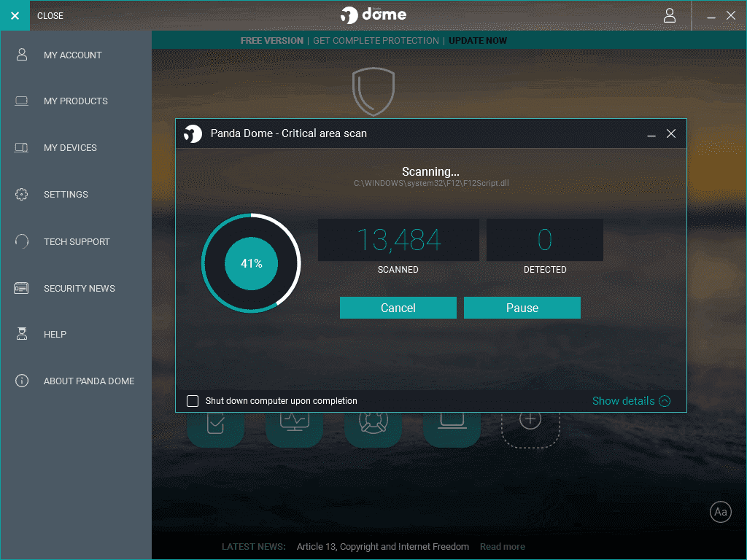Click the dashed add-tile plus icon
Image resolution: width=747 pixels, height=560 pixels.
click(530, 419)
